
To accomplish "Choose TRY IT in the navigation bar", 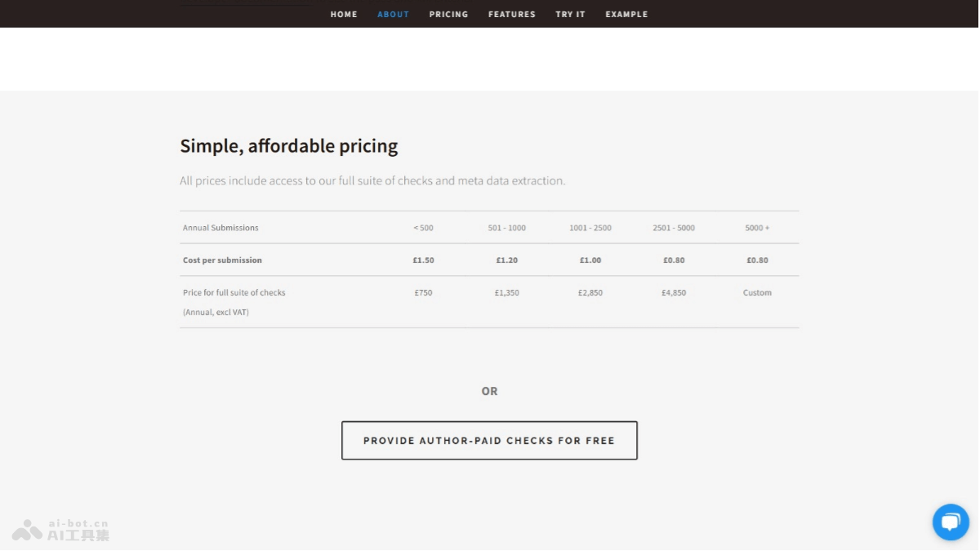I will tap(570, 14).
